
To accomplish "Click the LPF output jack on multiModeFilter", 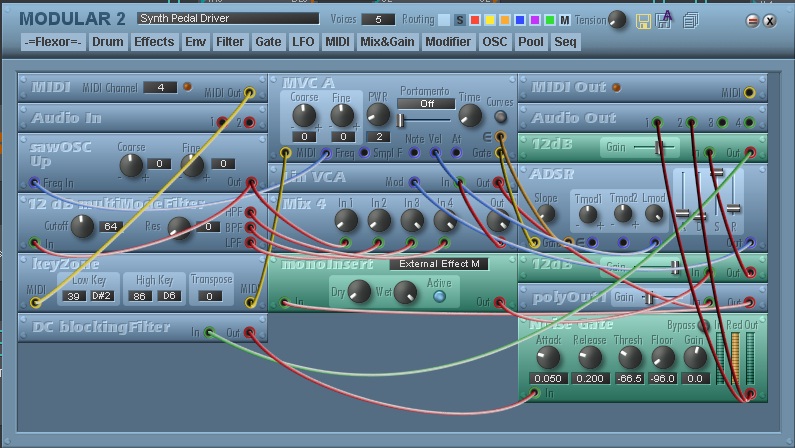I will (x=250, y=243).
